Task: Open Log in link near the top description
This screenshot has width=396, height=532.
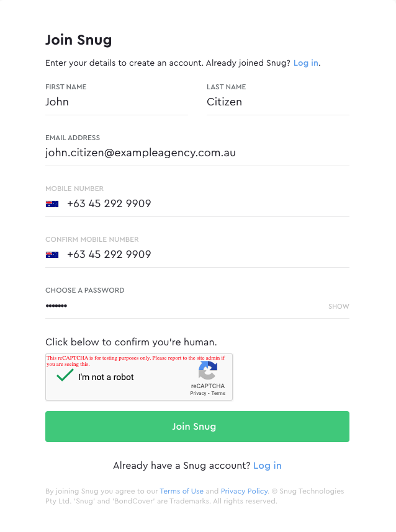Action: pos(306,63)
